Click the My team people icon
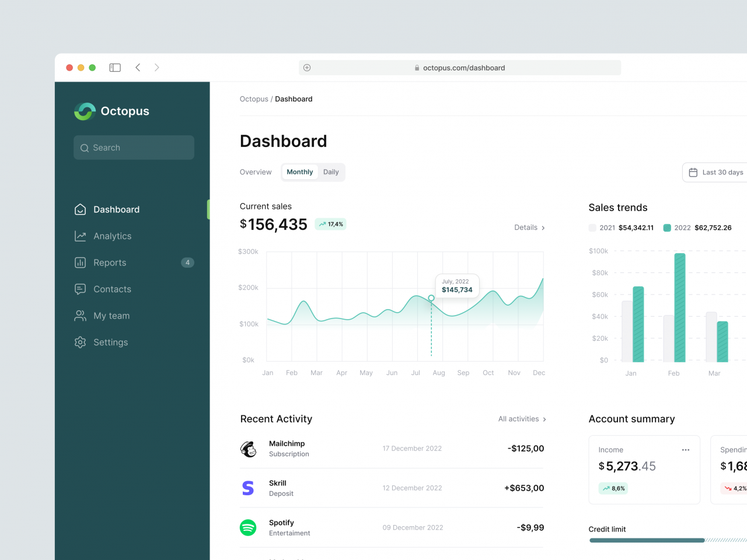The width and height of the screenshot is (747, 560). click(x=80, y=316)
